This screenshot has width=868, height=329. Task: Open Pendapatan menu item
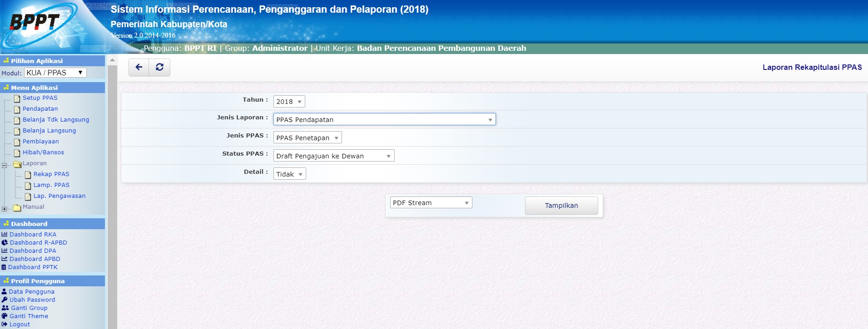40,108
